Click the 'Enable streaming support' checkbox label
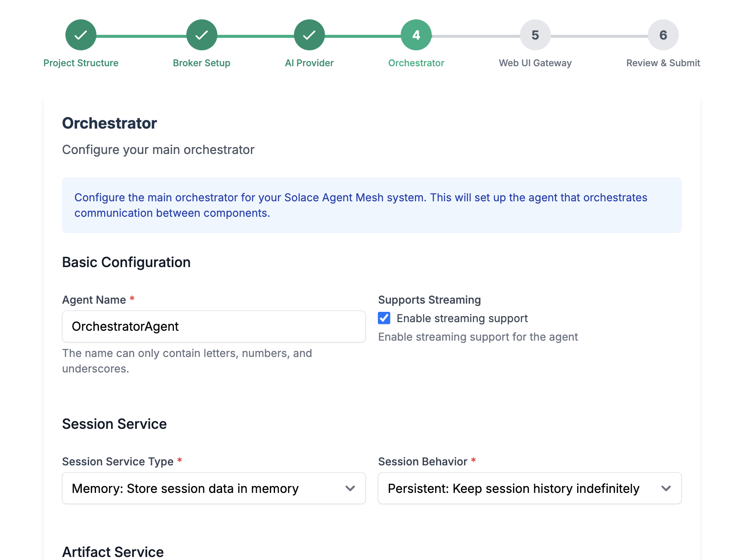The image size is (742, 560). click(x=462, y=318)
